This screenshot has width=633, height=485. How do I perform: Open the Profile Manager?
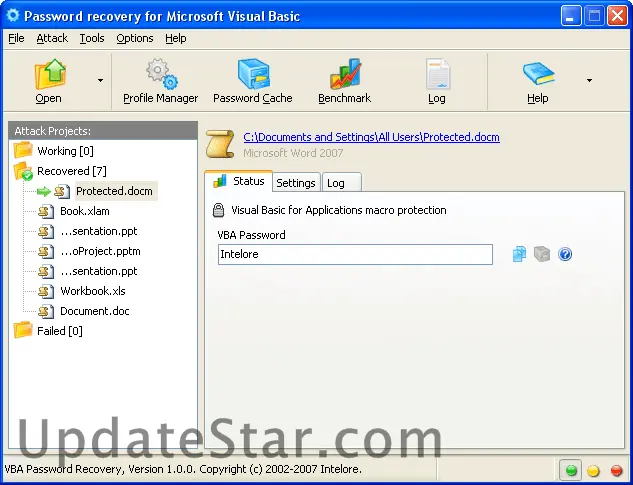[x=161, y=81]
